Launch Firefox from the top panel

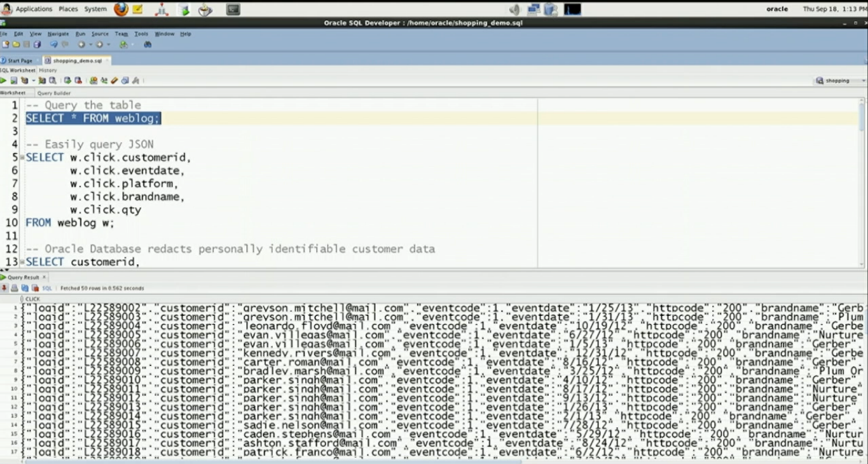(x=121, y=9)
